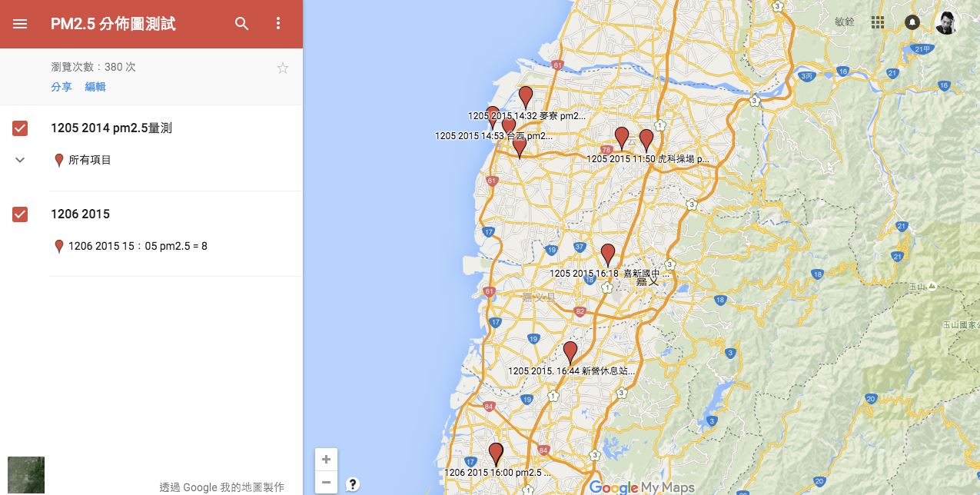Click the satellite view thumbnail
Screen dimensions: 980x495
click(x=26, y=475)
